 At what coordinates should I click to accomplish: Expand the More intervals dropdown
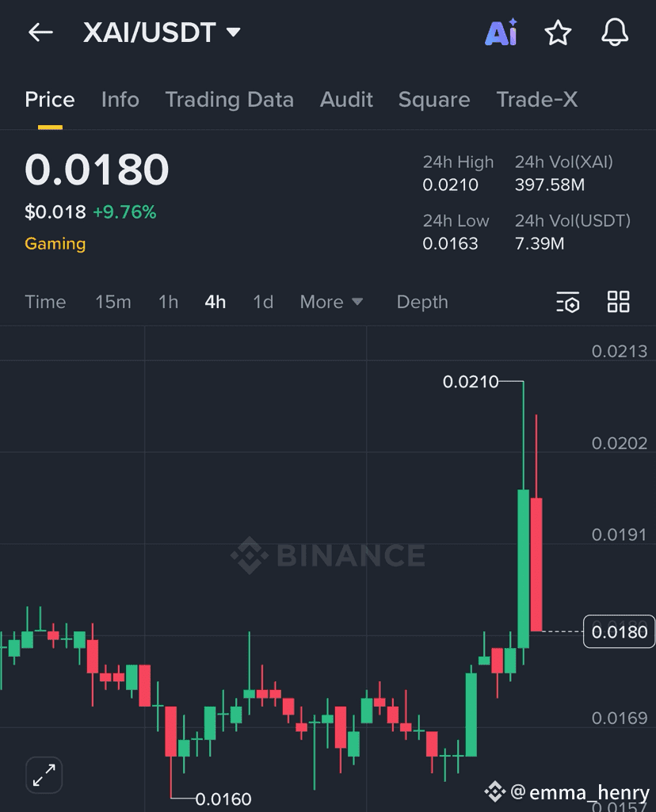pyautogui.click(x=331, y=302)
